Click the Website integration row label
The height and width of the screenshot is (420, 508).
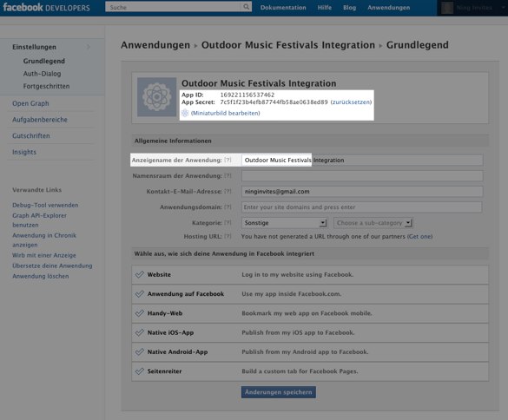point(159,274)
